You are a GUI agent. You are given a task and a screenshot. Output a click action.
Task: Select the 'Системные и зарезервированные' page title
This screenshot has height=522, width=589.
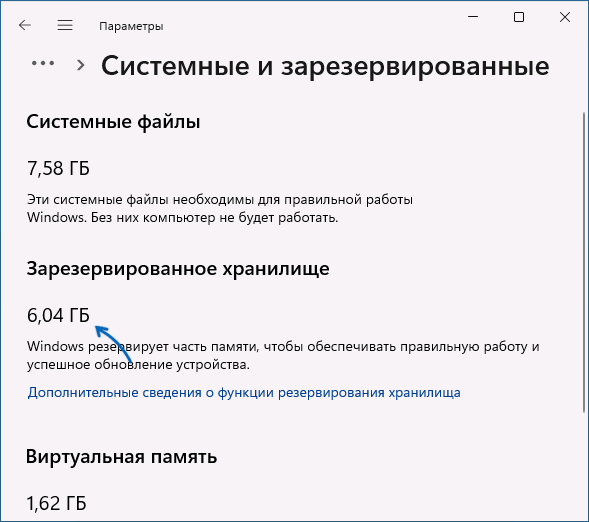325,66
